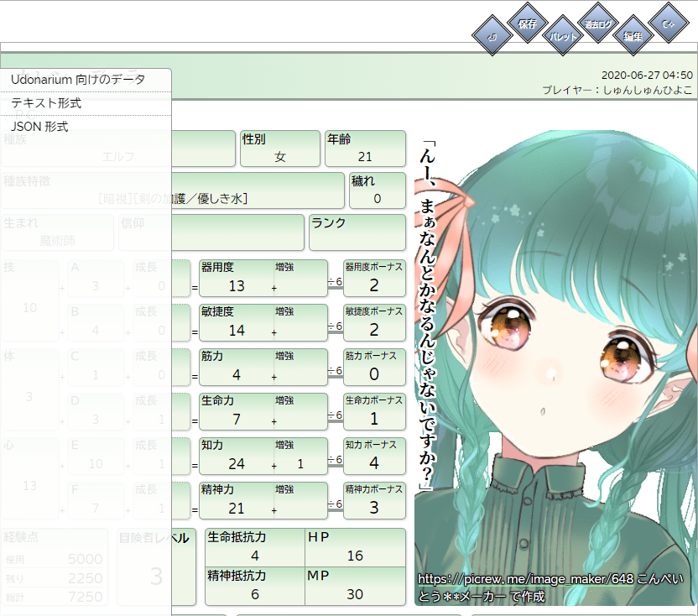Click the 生命力 value 7

pos(237,420)
